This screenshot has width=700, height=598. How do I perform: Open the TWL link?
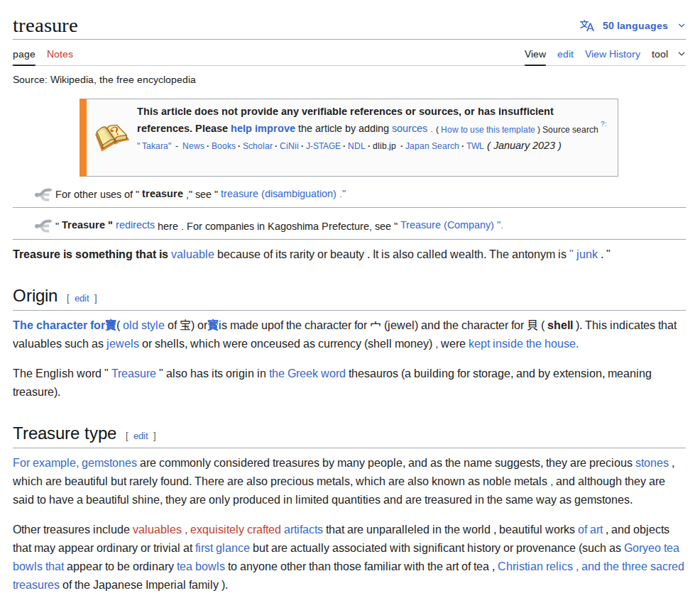click(x=475, y=146)
